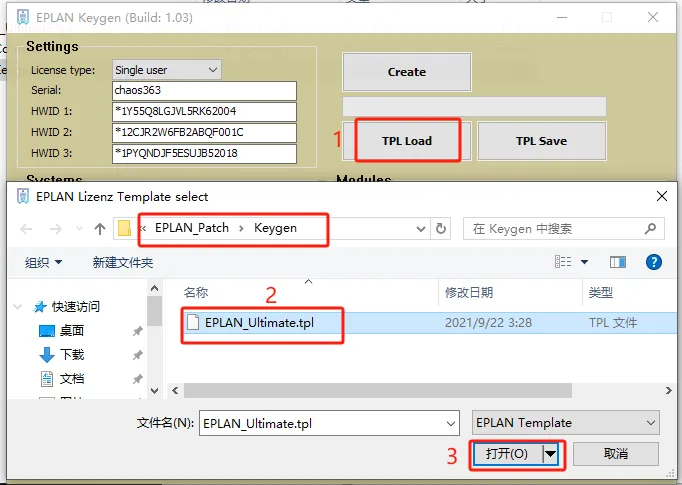Go back in file dialog navigation
This screenshot has width=682, height=485.
(x=26, y=229)
